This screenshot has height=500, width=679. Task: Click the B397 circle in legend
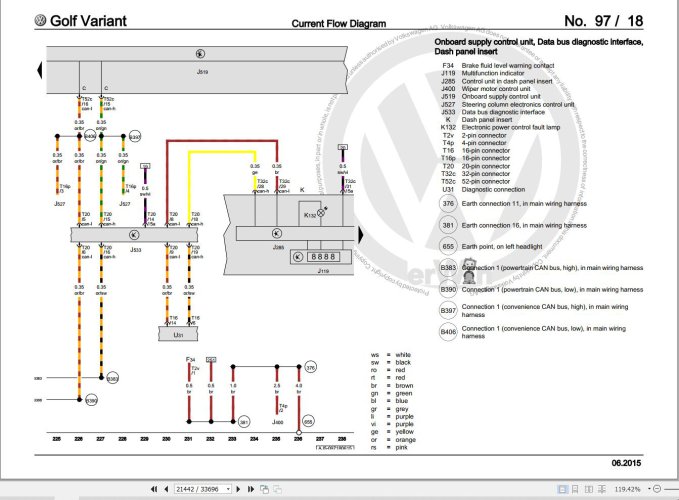tap(448, 310)
